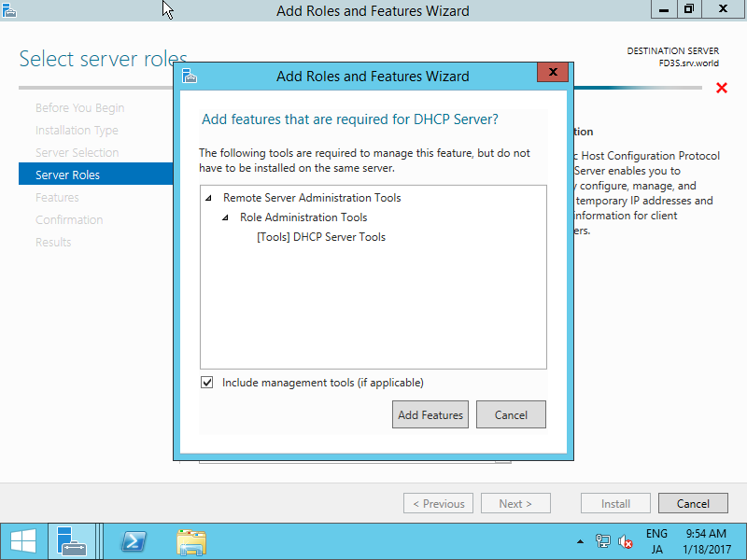747x560 pixels.
Task: Click the Next button in main wizard
Action: tap(515, 503)
